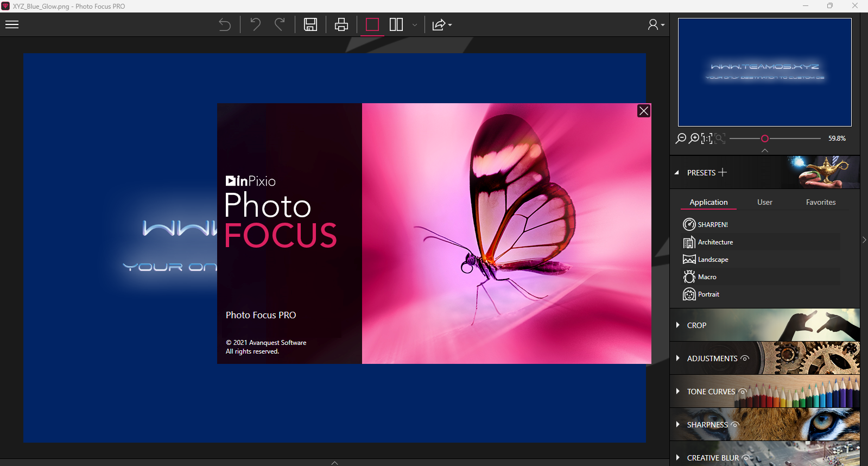The width and height of the screenshot is (868, 466).
Task: Set zoom to 1:1 actual size
Action: pos(707,138)
